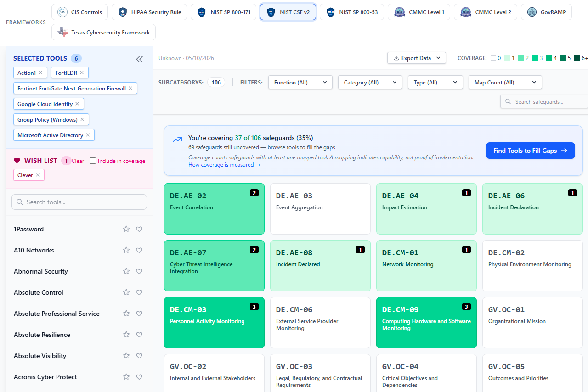Screen dimensions: 588x392
Task: Open How coverage is measured link
Action: point(224,165)
